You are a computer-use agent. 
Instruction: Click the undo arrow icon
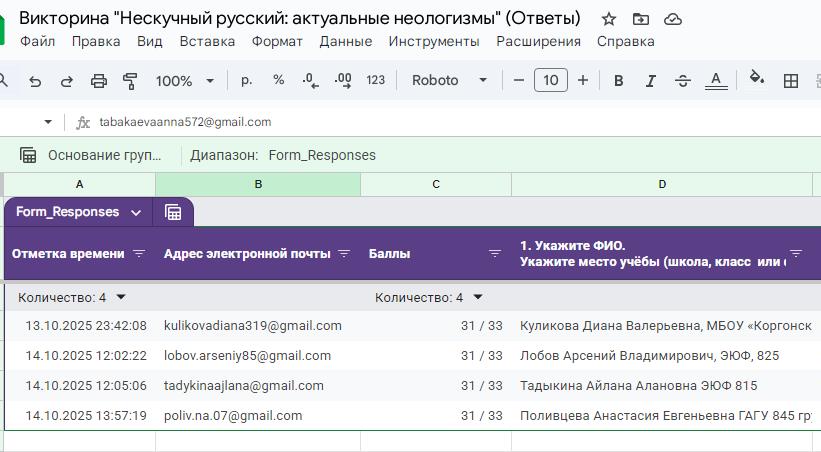coord(35,81)
